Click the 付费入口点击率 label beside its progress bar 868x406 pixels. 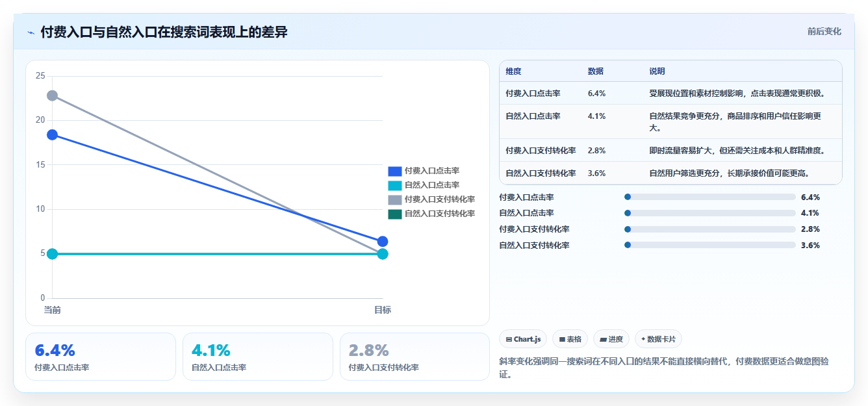coord(526,197)
